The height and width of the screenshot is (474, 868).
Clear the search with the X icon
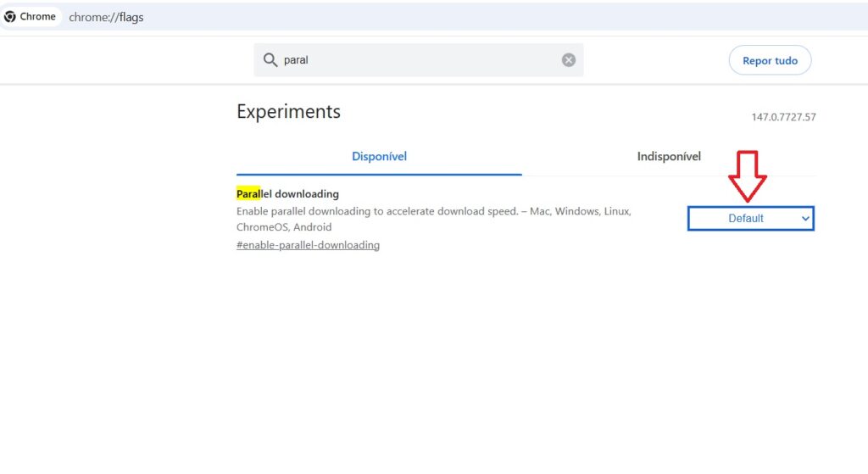[569, 60]
